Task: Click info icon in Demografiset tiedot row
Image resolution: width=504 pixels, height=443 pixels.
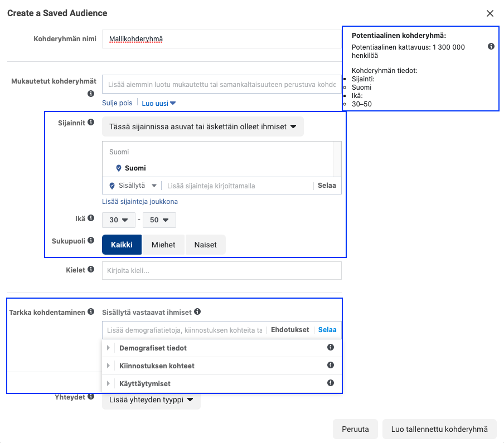Action: click(x=331, y=347)
